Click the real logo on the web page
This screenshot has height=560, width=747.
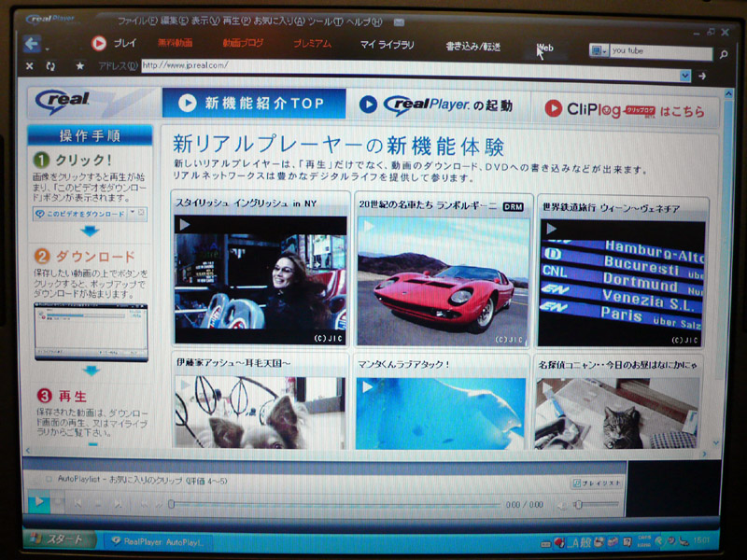62,102
